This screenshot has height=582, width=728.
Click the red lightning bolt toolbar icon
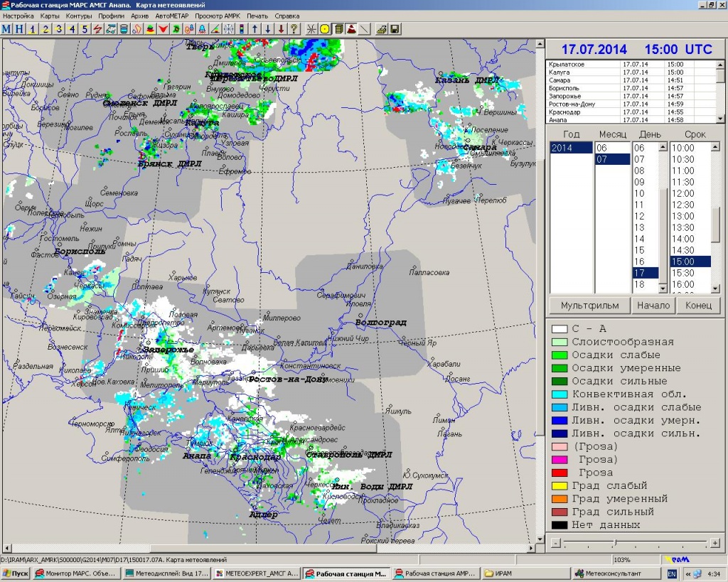tap(98, 29)
